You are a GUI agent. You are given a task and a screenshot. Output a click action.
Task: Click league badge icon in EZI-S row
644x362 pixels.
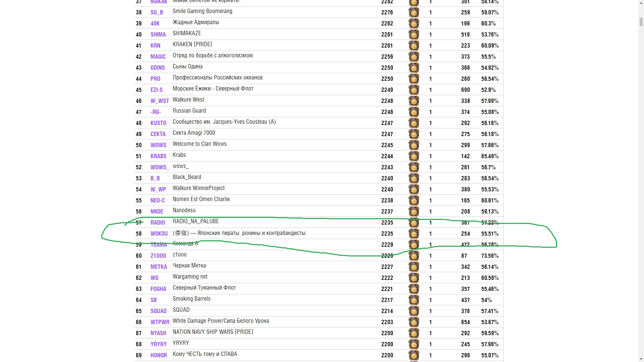pyautogui.click(x=414, y=90)
